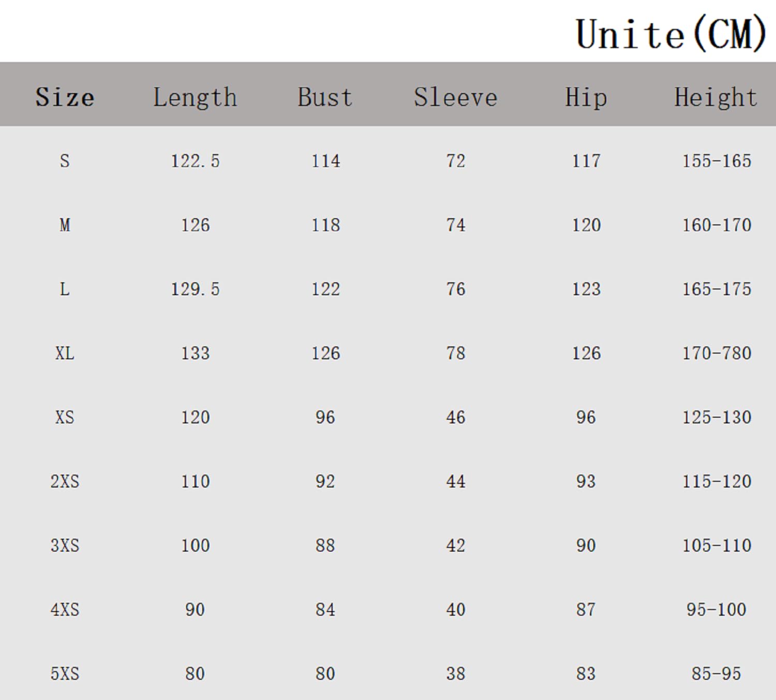The width and height of the screenshot is (776, 700).
Task: Click the Bust column header
Action: [x=325, y=97]
